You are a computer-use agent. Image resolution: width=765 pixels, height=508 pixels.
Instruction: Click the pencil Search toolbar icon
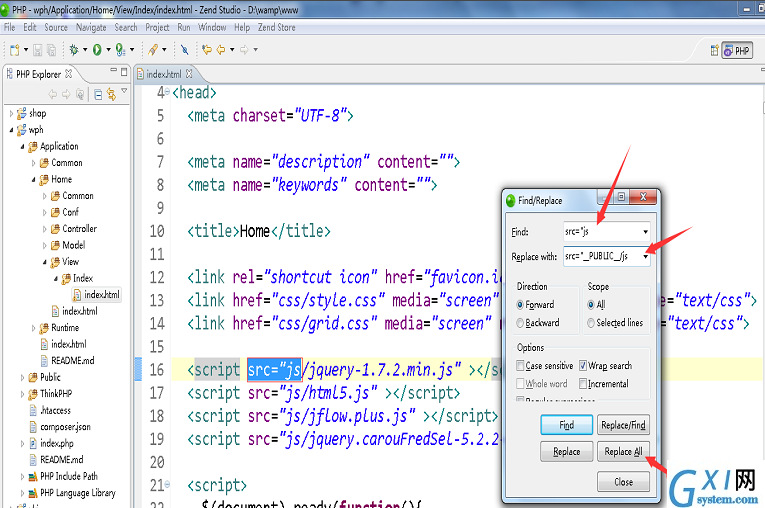click(153, 50)
